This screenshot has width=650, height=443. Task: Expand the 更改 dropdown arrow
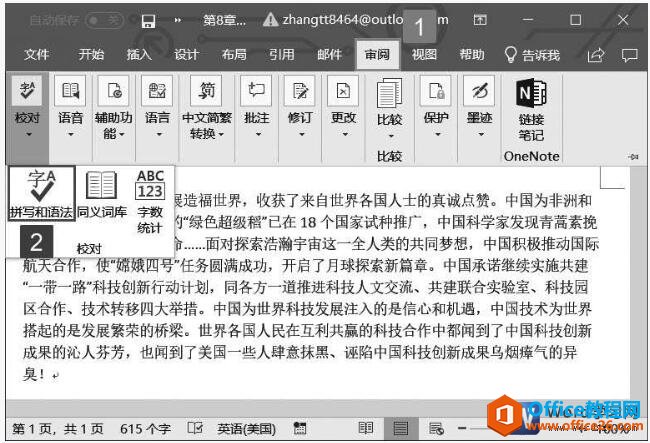tap(345, 134)
